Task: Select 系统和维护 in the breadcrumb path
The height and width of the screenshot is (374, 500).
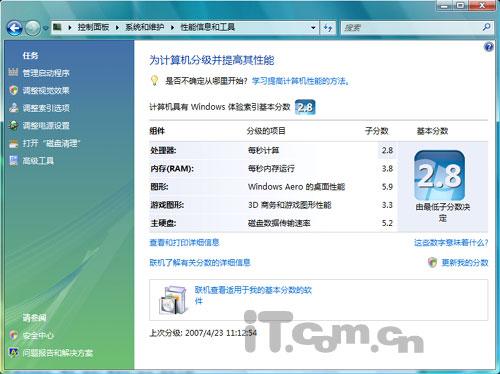Action: point(144,27)
